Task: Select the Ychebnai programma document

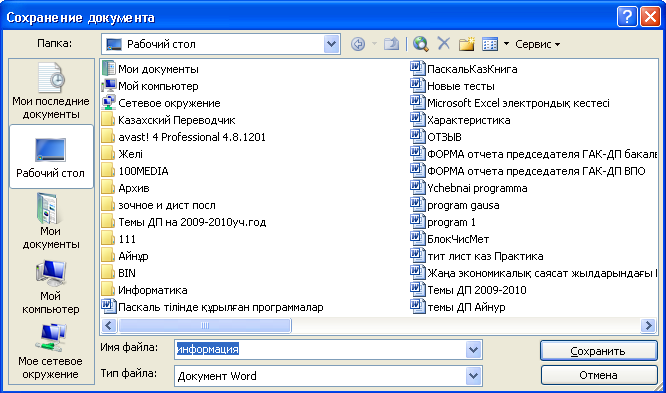Action: click(x=469, y=188)
